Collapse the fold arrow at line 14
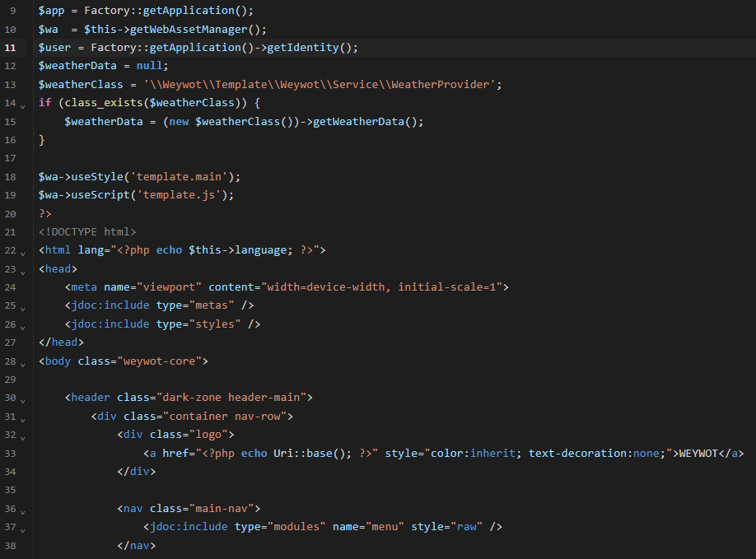The image size is (756, 559). (x=22, y=104)
